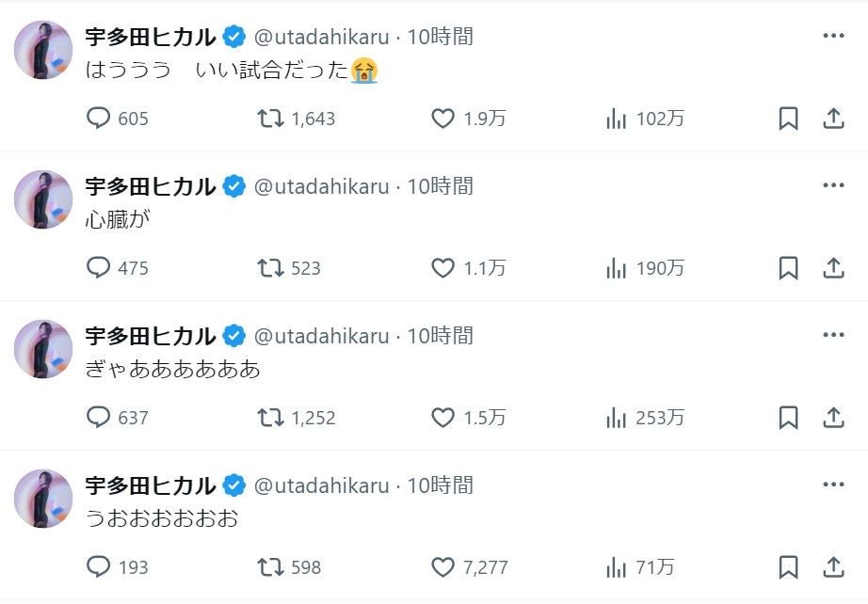Reply to the うおおおおおお tweet

(97, 567)
